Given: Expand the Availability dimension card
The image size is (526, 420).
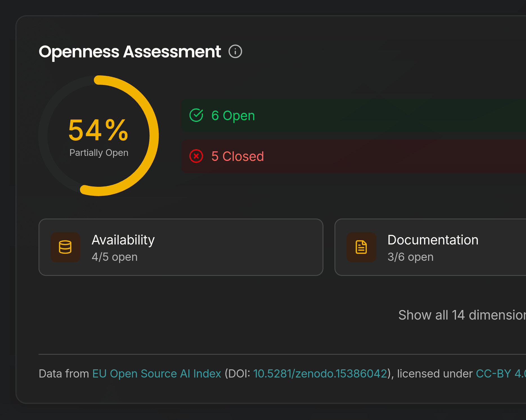Looking at the screenshot, I should tap(181, 247).
